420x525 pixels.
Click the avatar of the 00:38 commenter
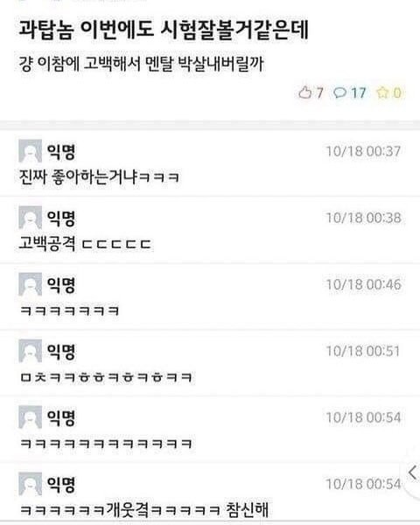click(x=30, y=218)
